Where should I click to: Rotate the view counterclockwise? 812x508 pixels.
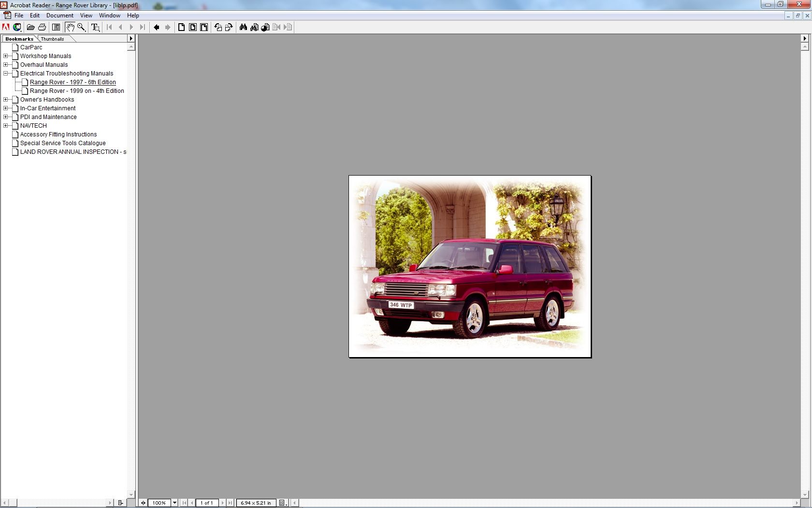coord(218,28)
